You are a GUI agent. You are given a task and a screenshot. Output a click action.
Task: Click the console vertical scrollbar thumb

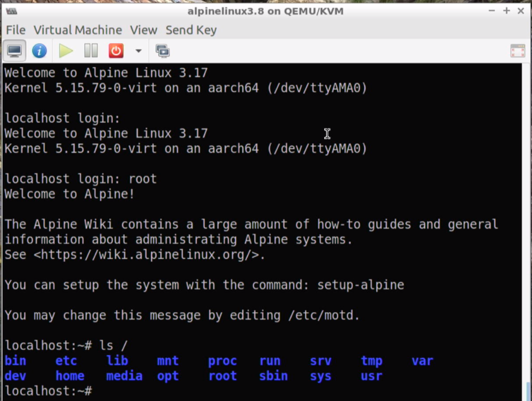[x=528, y=391]
